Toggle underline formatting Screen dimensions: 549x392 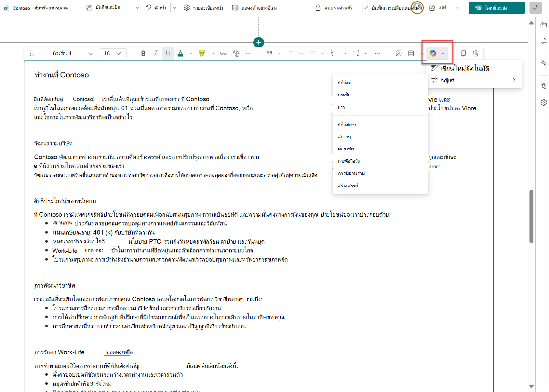[x=168, y=53]
